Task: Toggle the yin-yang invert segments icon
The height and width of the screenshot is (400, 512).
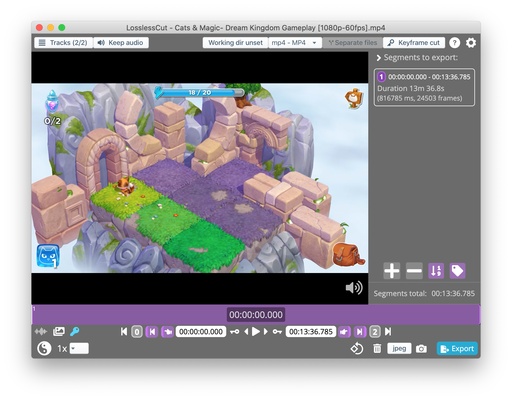Action: [44, 349]
